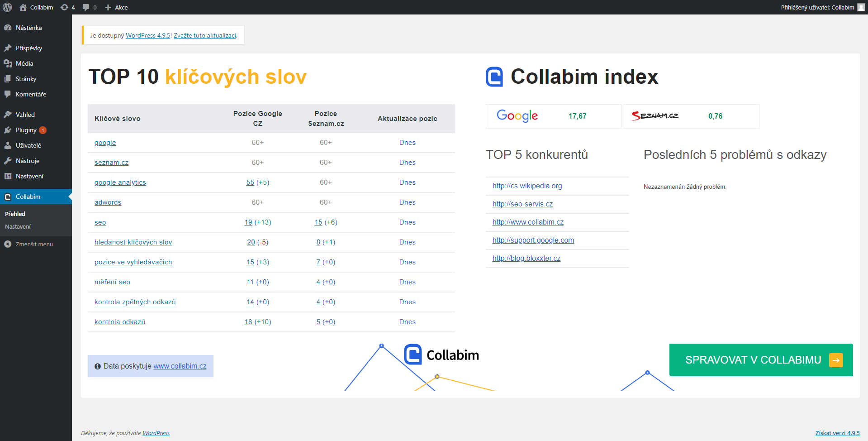Open the 'google analytics' keyword link
The width and height of the screenshot is (868, 441).
pyautogui.click(x=120, y=182)
